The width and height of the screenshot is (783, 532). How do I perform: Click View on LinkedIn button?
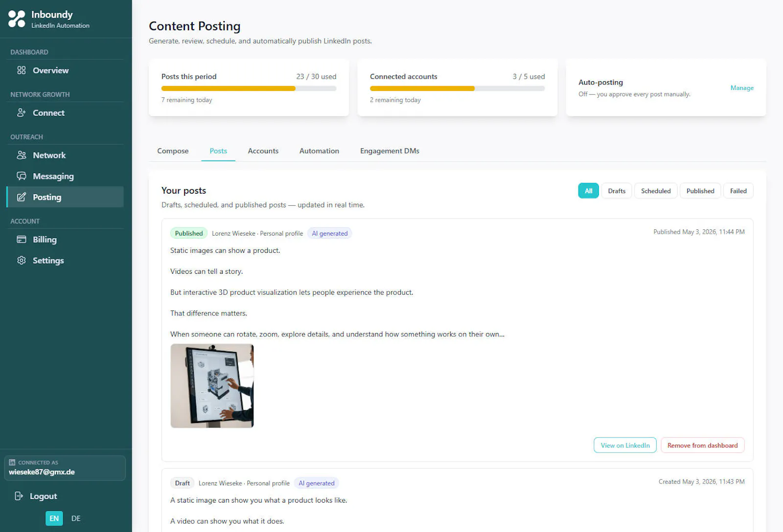pos(625,445)
